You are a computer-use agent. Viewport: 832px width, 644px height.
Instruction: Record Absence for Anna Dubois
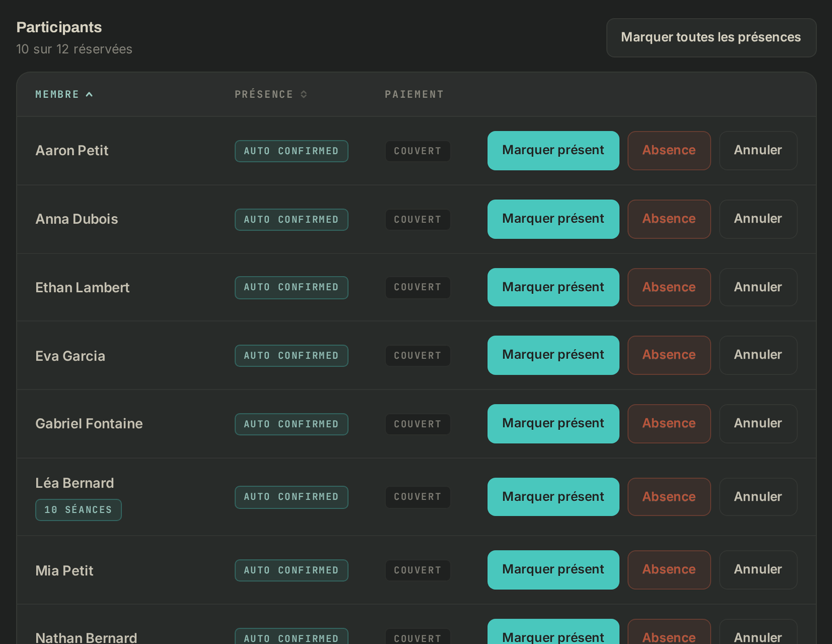coord(669,219)
